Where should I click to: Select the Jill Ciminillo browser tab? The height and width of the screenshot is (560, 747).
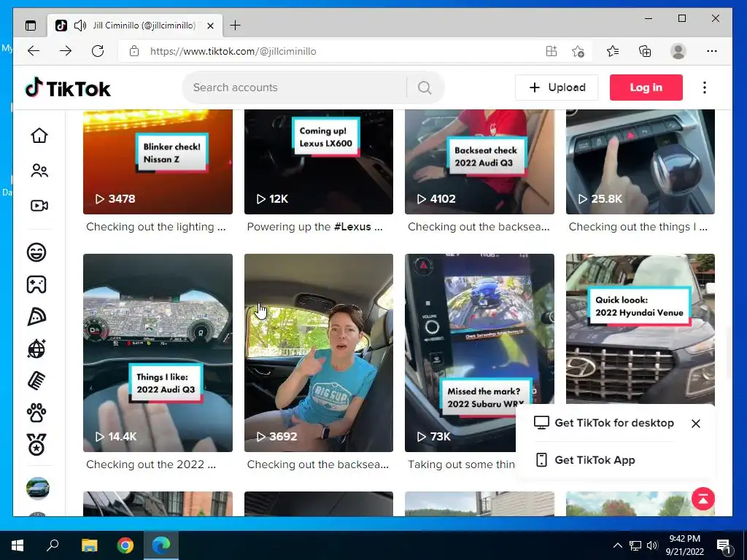[x=135, y=26]
